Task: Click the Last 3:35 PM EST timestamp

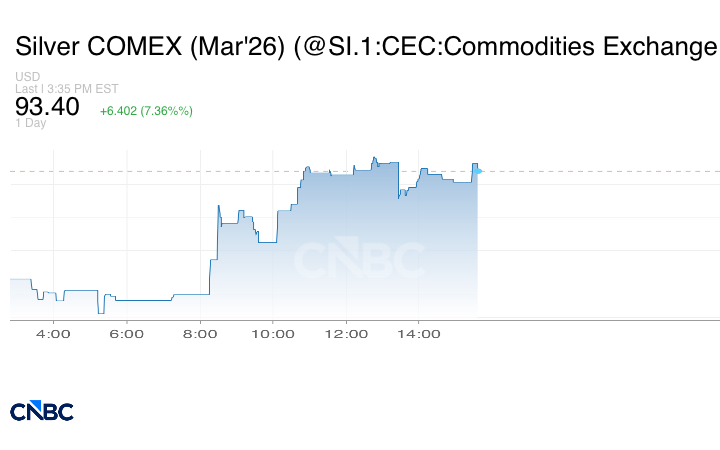Action: [67, 88]
